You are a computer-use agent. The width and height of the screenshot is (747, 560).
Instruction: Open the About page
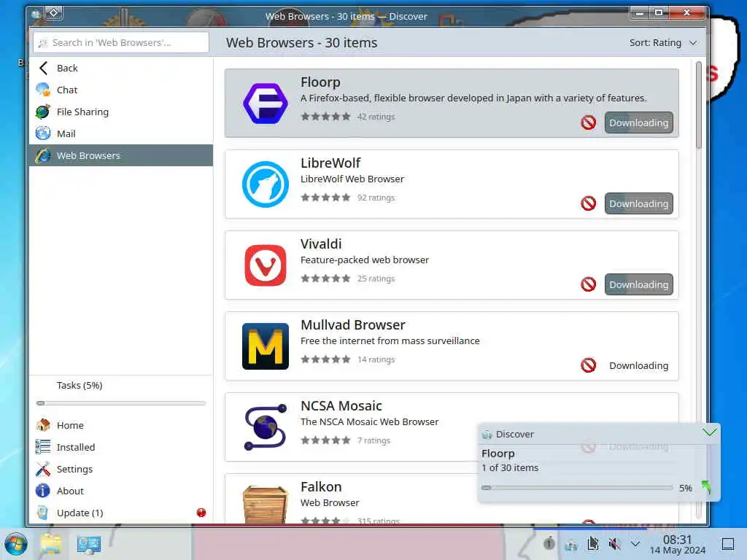point(121,491)
